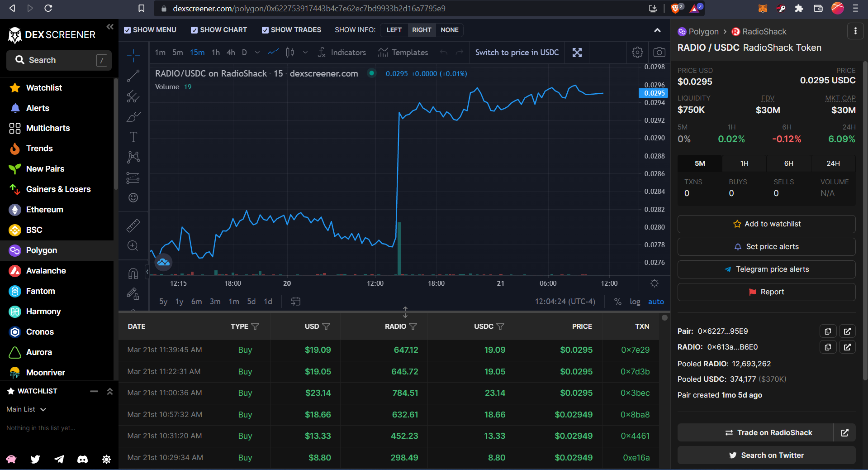868x470 pixels.
Task: Click Telegram price alerts button
Action: [x=766, y=269]
